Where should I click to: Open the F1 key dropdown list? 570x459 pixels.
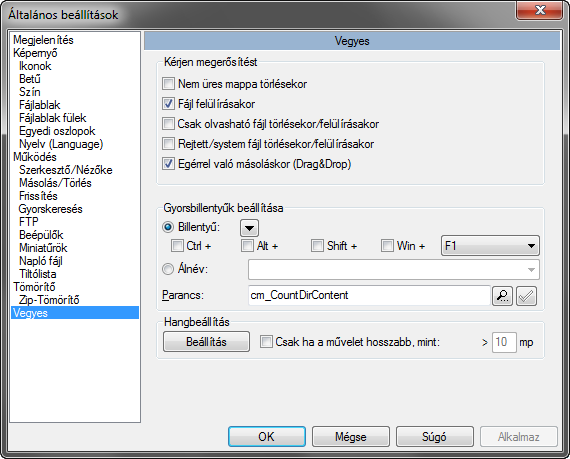pos(490,246)
